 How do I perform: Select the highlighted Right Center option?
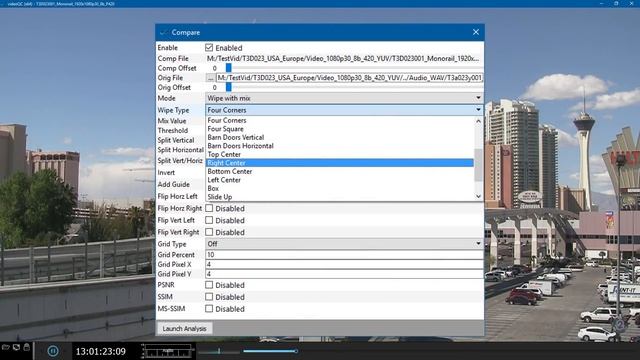click(x=340, y=163)
